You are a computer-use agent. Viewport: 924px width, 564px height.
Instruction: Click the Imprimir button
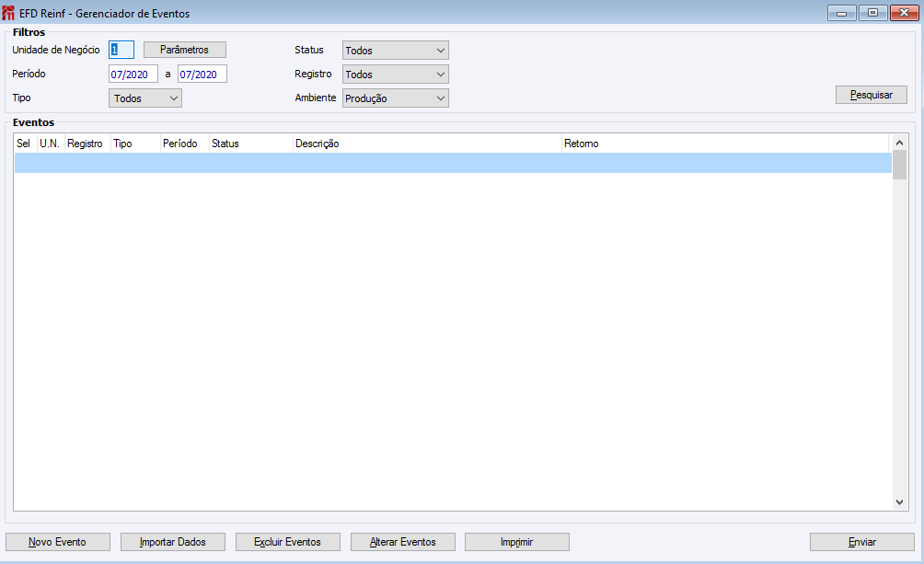point(517,542)
